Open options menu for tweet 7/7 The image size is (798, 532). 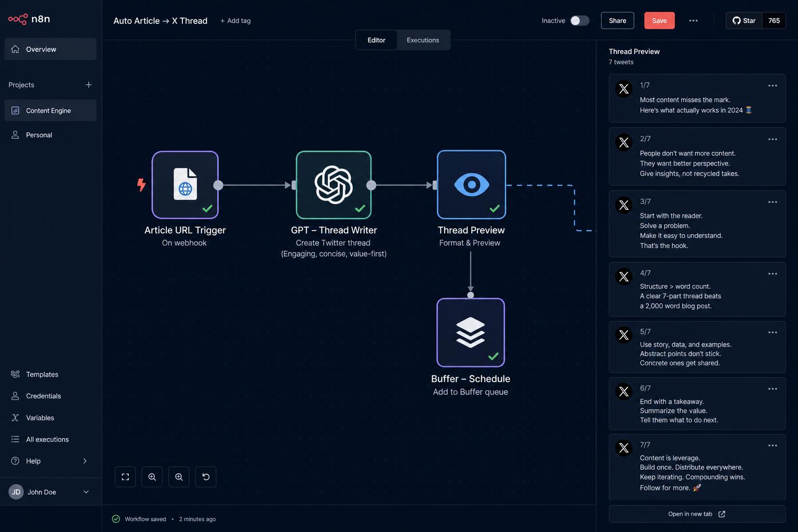773,446
